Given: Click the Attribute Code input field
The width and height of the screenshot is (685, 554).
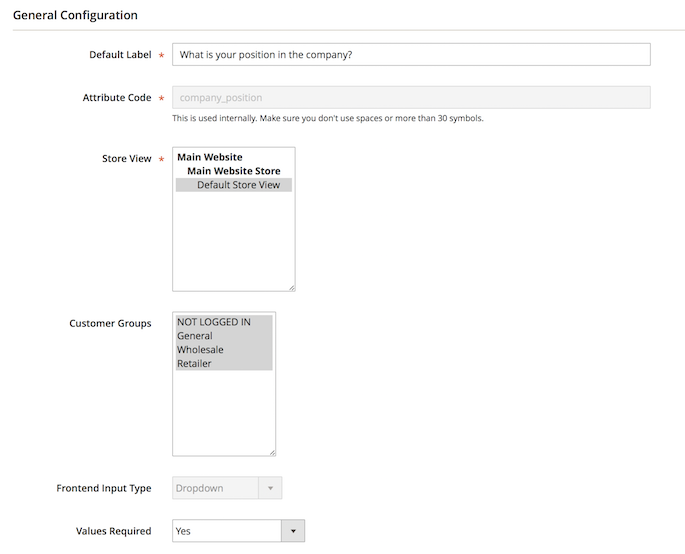Looking at the screenshot, I should (410, 98).
